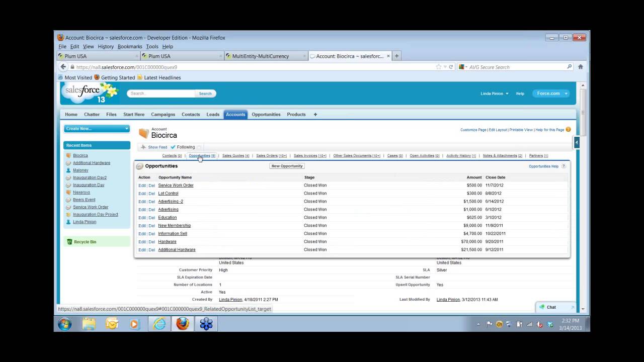Click the Help for this Page icon
Viewport: 644px width, 362px height.
click(x=569, y=129)
